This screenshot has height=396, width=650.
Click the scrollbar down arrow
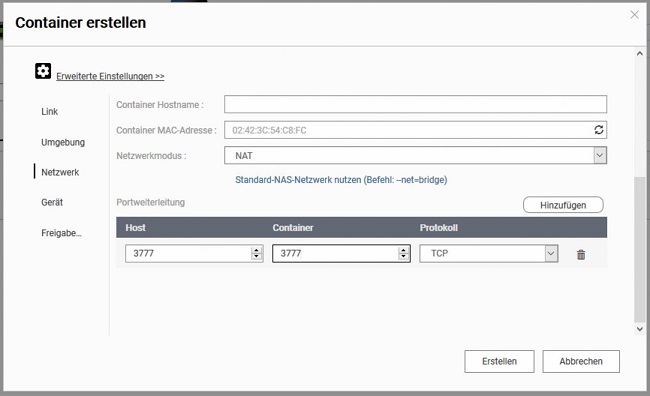(640, 329)
